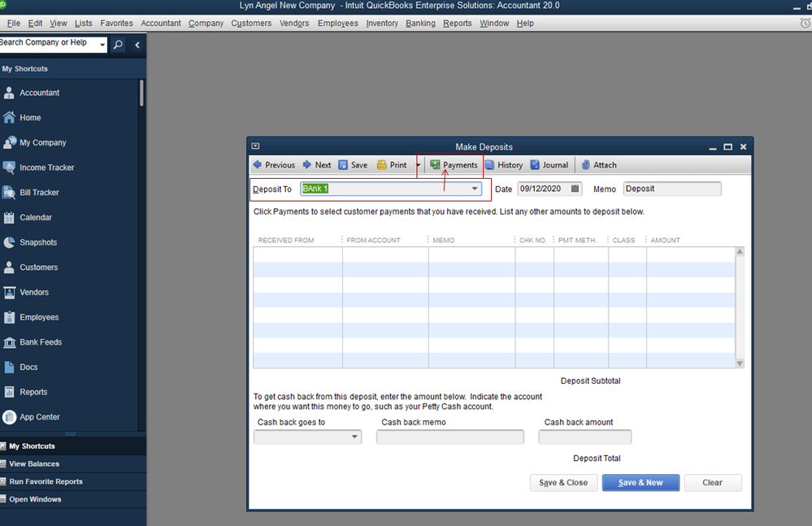Expand the search scope dropdown arrow

(x=102, y=45)
